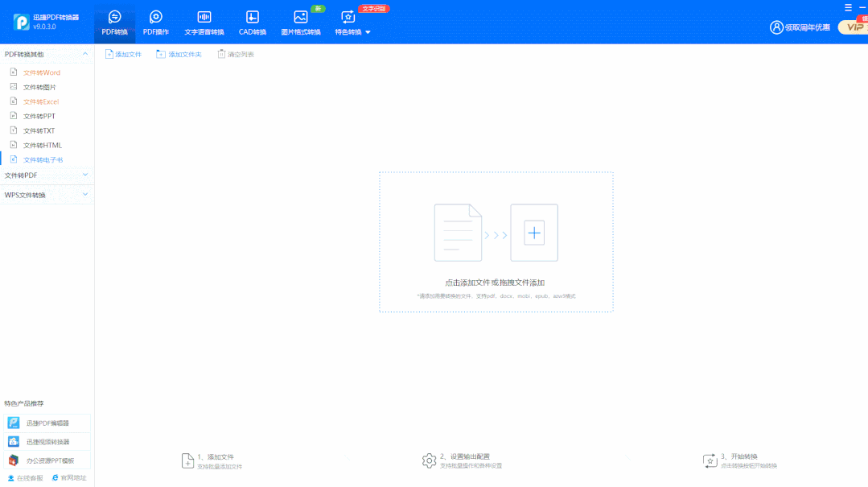Switch to PDF操作 tab
The width and height of the screenshot is (868, 487).
tap(155, 24)
